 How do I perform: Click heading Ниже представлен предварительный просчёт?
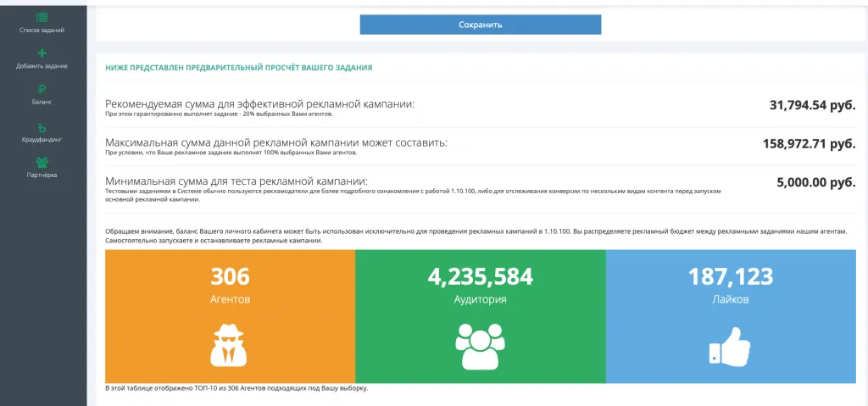(x=238, y=68)
